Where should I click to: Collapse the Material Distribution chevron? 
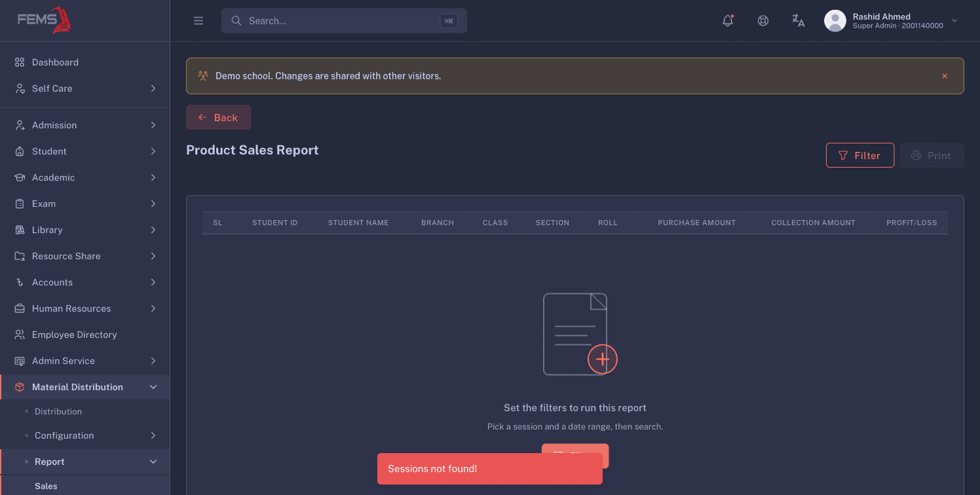153,387
